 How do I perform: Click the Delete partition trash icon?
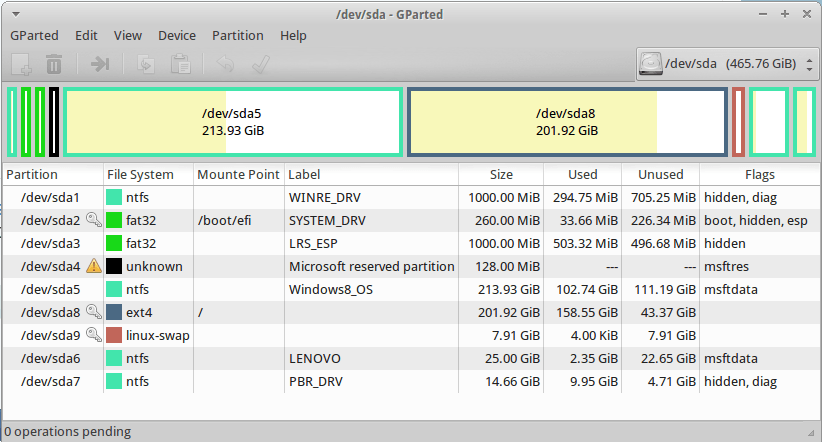(55, 65)
